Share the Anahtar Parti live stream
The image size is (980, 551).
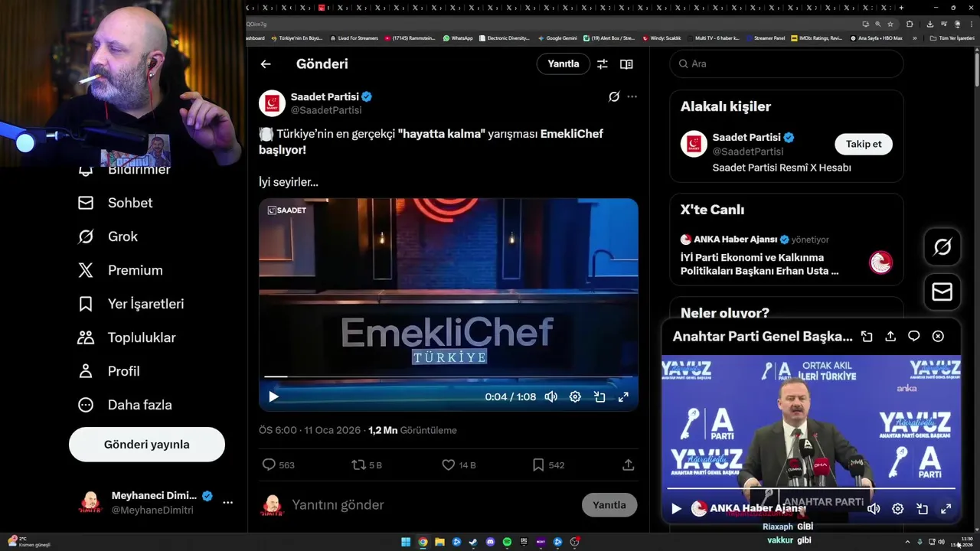pos(890,337)
